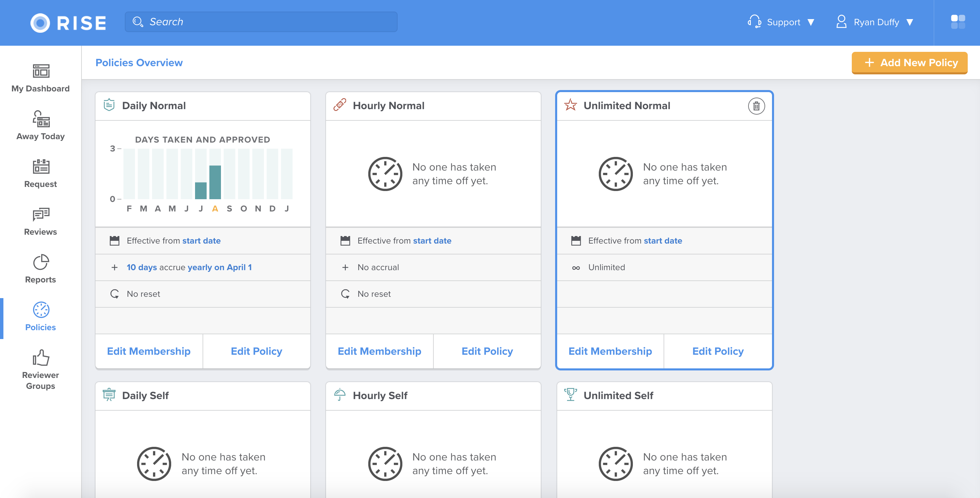980x498 pixels.
Task: Edit Membership for Daily Normal
Action: tap(148, 351)
